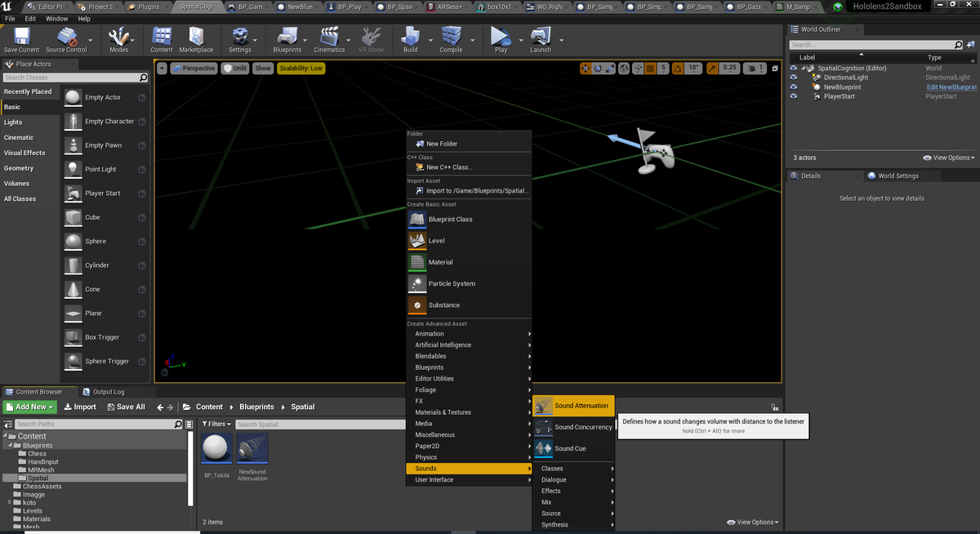This screenshot has width=980, height=534.
Task: Open rotation snap value 10° dropdown
Action: (x=693, y=68)
